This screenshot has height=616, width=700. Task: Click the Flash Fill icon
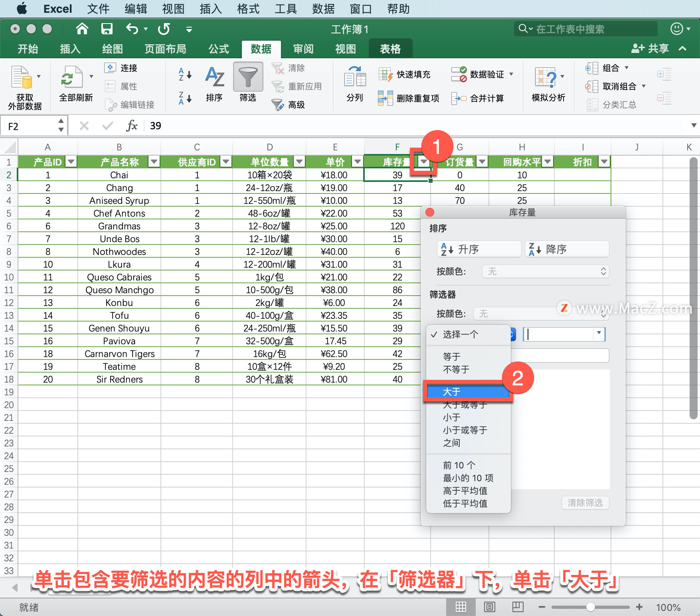386,74
